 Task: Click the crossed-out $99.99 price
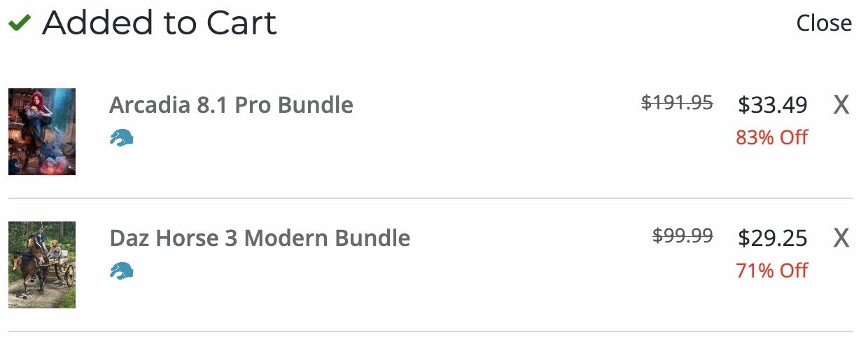(682, 236)
